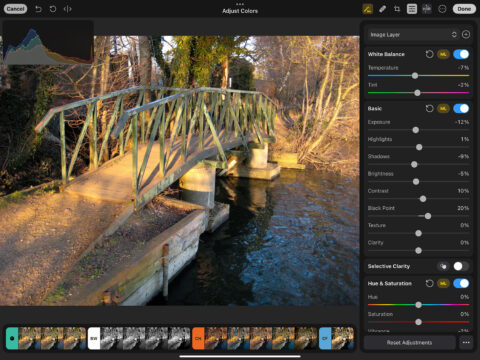Apply first black-and-white thumbnail after BW tab
This screenshot has height=360, width=480.
(112, 338)
